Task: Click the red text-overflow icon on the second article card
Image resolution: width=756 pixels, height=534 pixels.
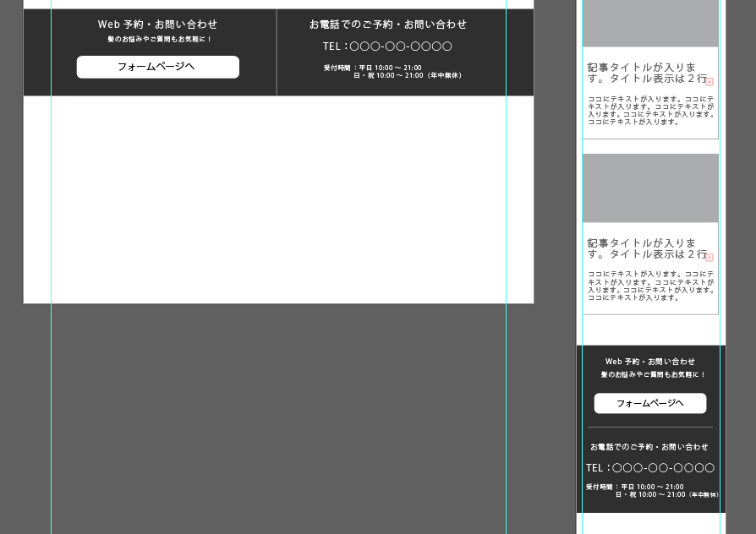Action: (x=709, y=258)
